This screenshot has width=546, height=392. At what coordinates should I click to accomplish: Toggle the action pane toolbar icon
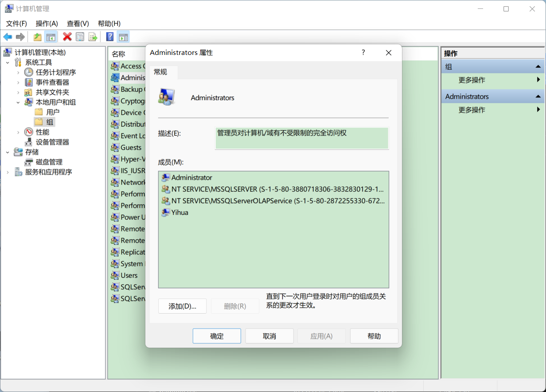coord(123,37)
